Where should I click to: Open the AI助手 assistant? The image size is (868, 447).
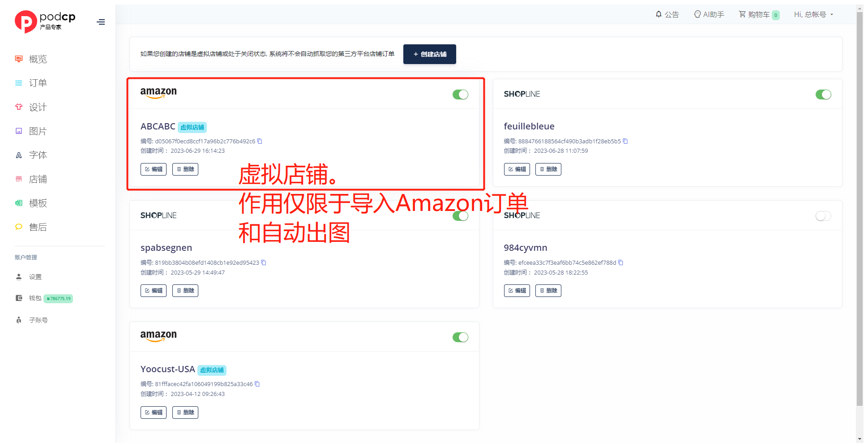click(x=709, y=14)
